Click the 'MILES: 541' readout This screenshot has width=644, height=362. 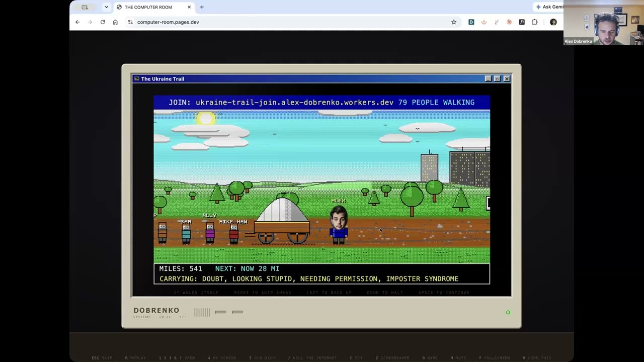(181, 268)
